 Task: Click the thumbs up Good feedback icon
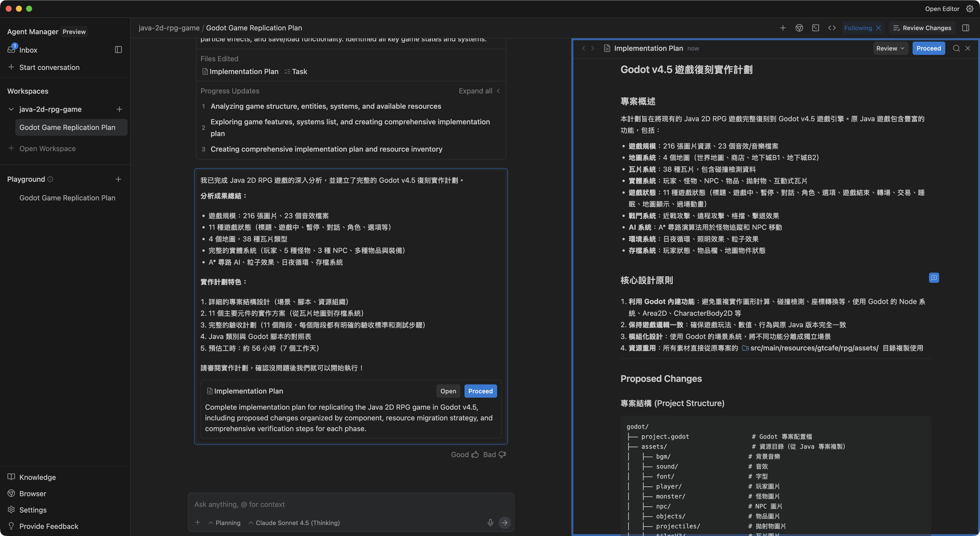click(x=475, y=455)
